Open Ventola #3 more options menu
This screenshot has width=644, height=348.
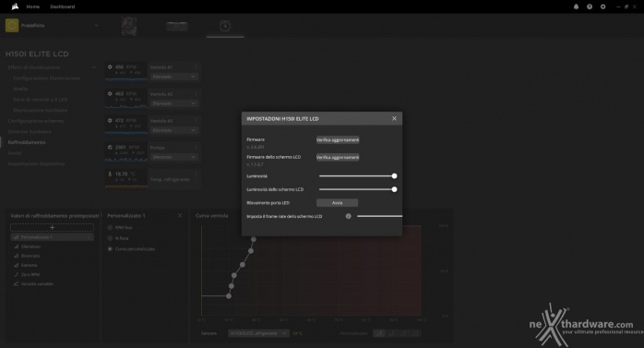(x=196, y=120)
